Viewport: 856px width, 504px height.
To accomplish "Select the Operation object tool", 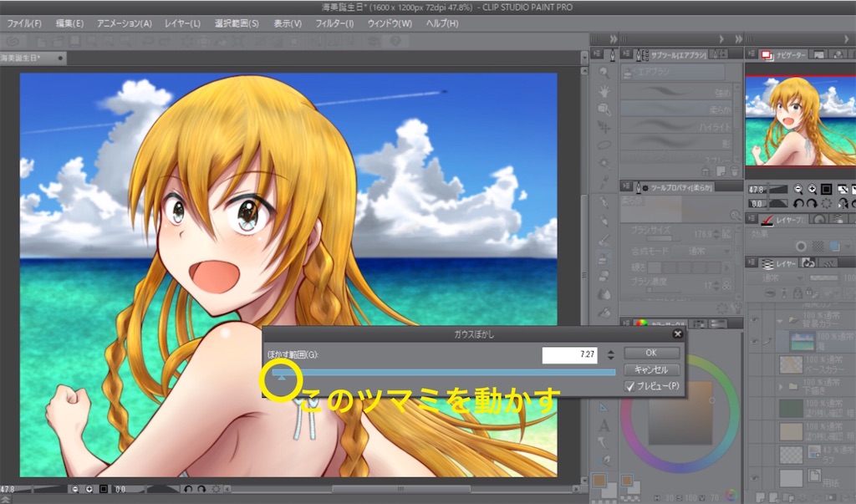I will 604,109.
